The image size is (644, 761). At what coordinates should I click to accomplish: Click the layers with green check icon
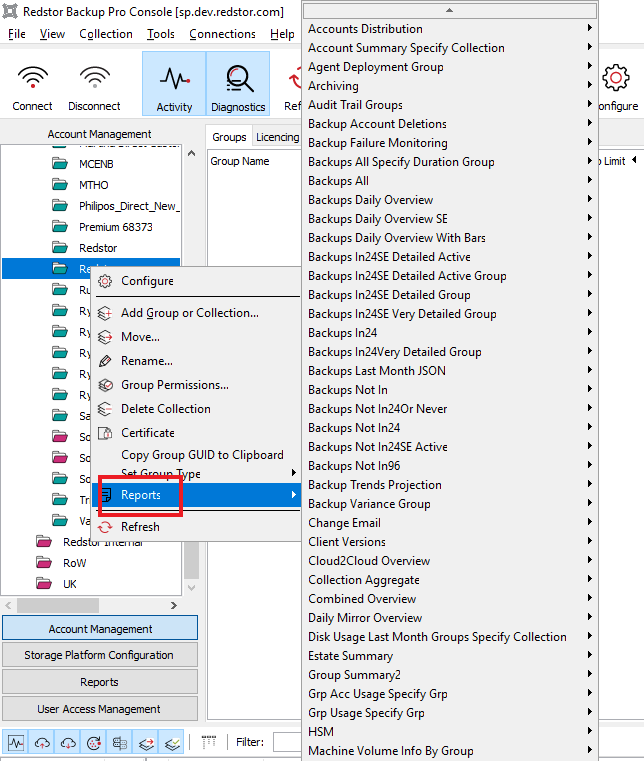point(172,743)
